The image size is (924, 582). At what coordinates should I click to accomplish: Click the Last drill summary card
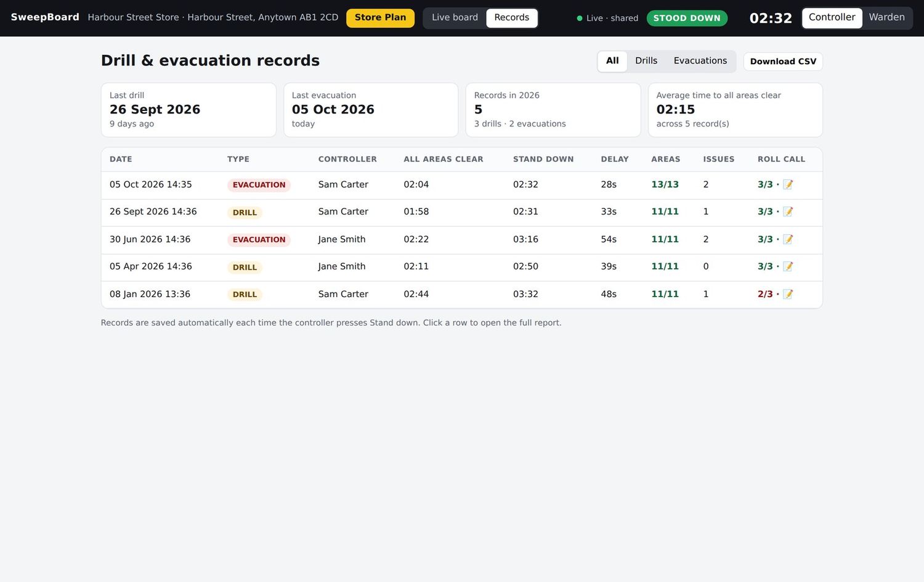188,110
